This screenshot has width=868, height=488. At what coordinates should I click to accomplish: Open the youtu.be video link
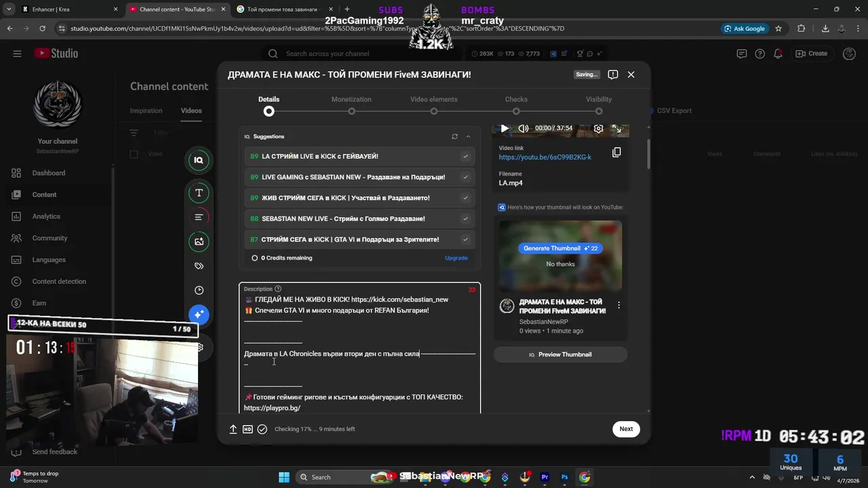pos(545,157)
